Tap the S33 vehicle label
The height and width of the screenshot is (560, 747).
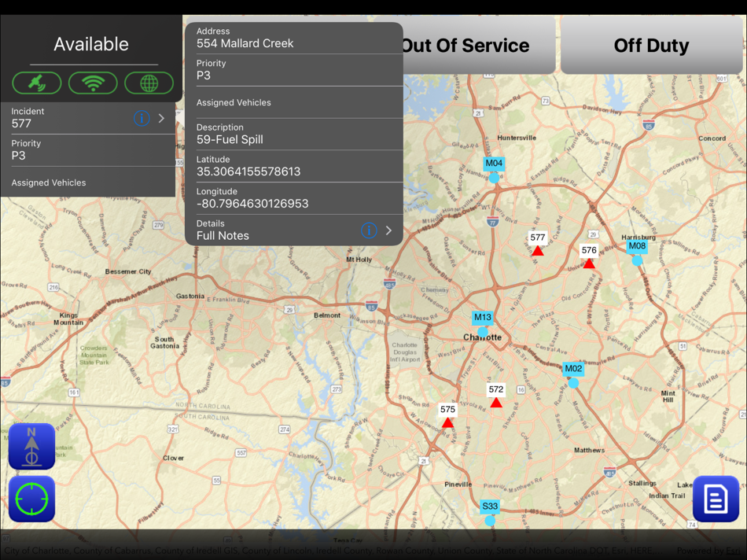(490, 507)
